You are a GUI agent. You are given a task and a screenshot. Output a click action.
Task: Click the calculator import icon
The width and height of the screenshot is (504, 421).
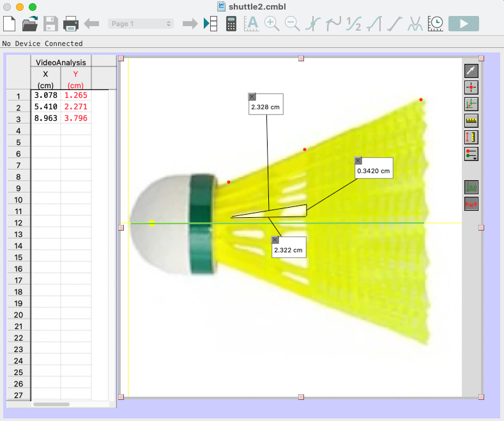(231, 24)
